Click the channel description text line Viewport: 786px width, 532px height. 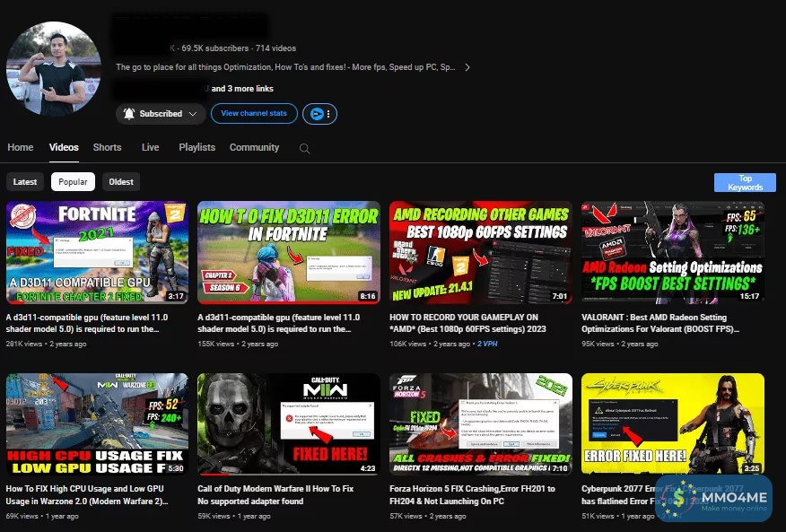point(285,67)
